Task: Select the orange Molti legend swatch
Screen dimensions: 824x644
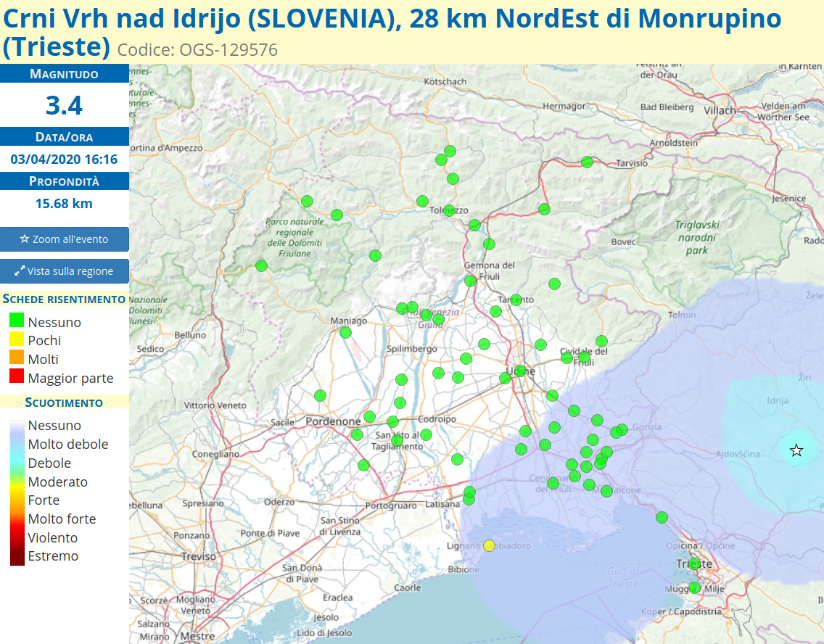Action: 17,359
